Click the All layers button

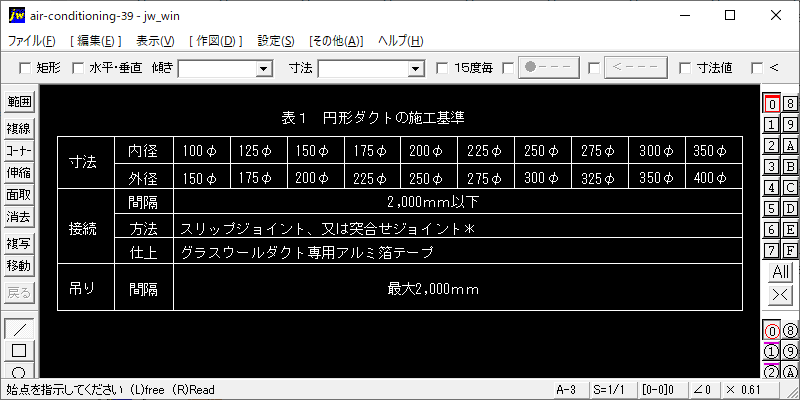[x=780, y=272]
